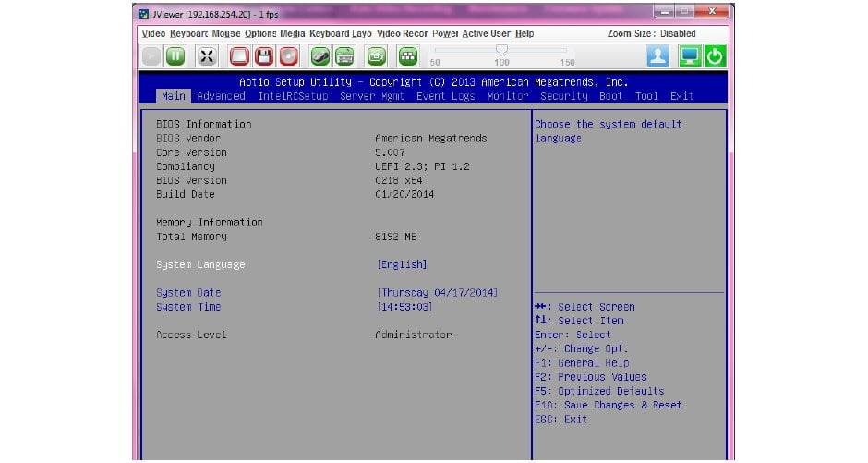Viewport: 868px width, 463px height.
Task: Select the System Time label
Action: tap(188, 307)
